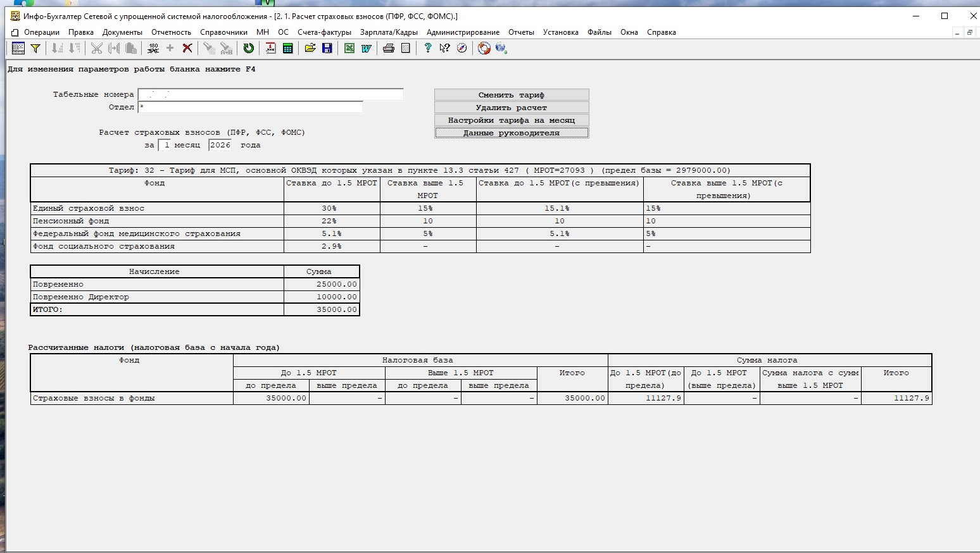Open Настройки тарифа на месяц

point(512,120)
